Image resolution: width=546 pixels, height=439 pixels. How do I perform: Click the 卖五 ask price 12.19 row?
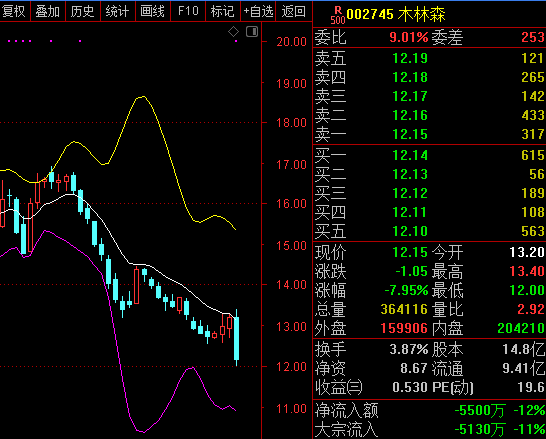click(429, 58)
